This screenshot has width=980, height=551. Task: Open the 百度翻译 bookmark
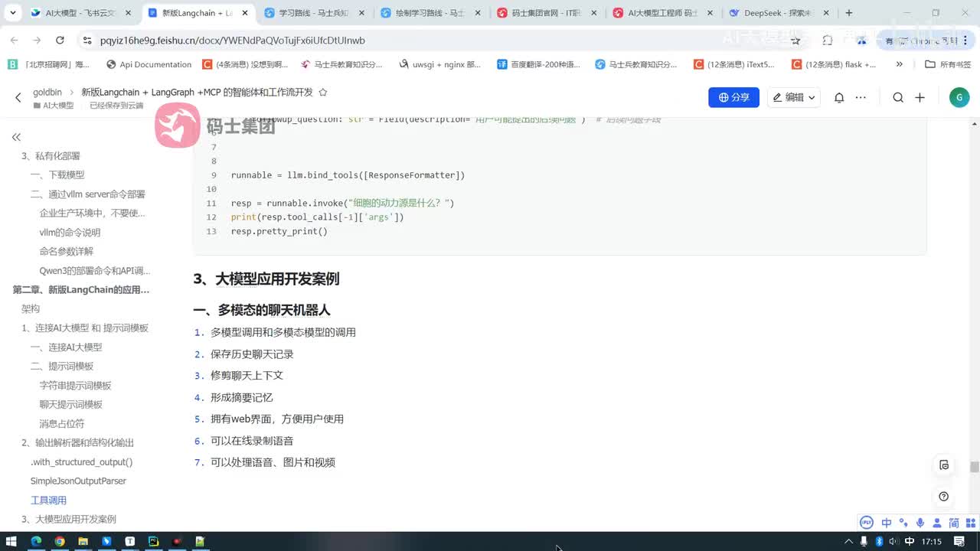538,64
